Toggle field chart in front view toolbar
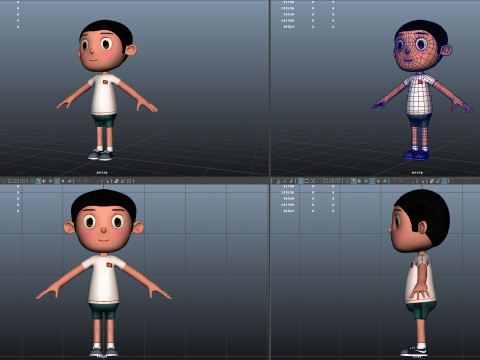Screen dimensions: 480x360 pos(10,181)
